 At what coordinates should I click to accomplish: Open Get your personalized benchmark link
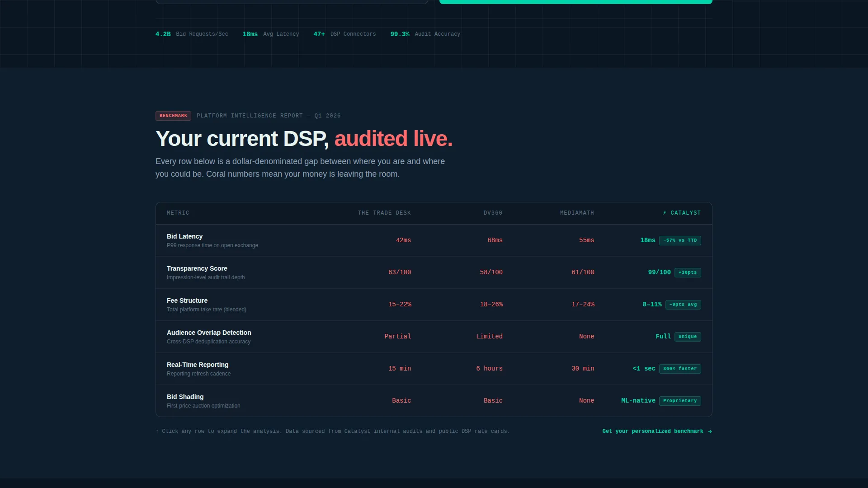(x=657, y=432)
